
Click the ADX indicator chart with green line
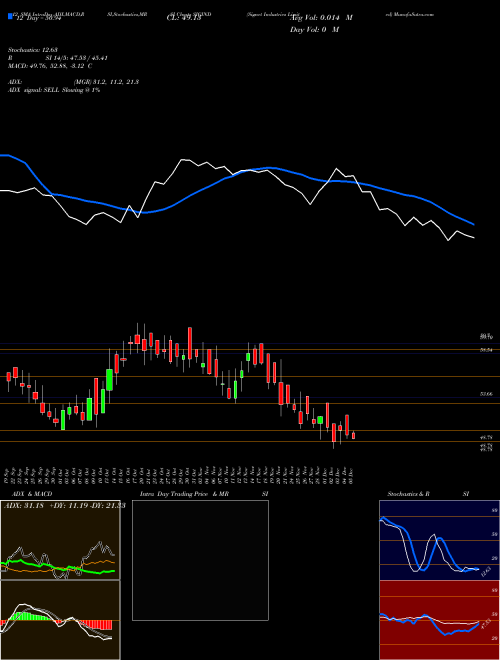click(x=60, y=540)
